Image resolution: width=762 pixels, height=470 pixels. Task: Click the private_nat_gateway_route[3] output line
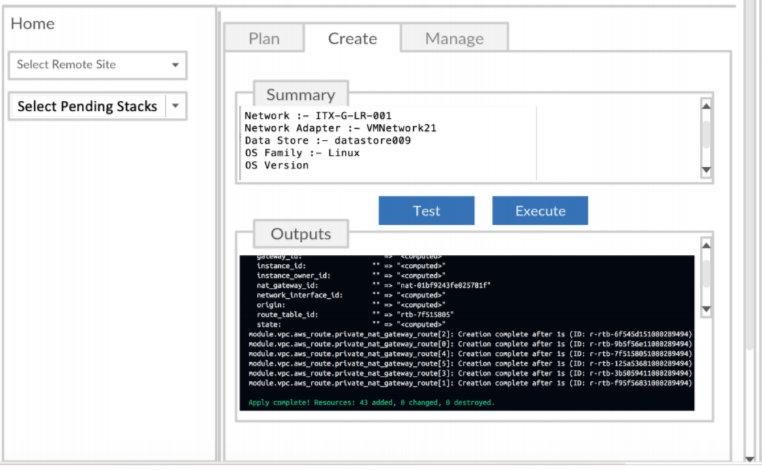click(470, 373)
